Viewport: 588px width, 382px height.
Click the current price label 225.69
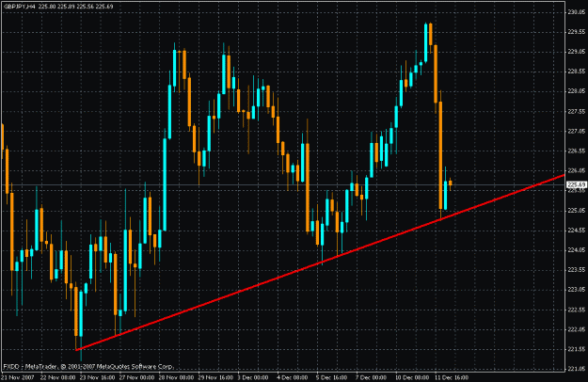coord(577,184)
